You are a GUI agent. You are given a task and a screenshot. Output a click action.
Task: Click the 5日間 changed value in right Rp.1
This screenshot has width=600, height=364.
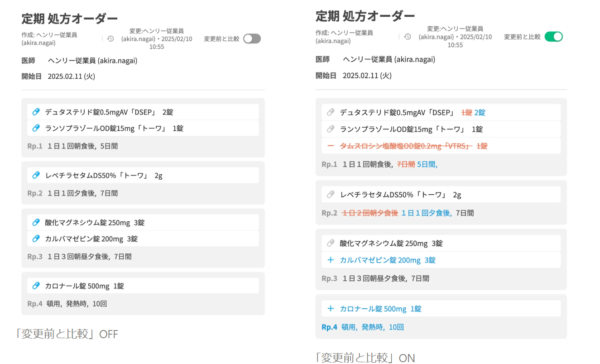(427, 164)
